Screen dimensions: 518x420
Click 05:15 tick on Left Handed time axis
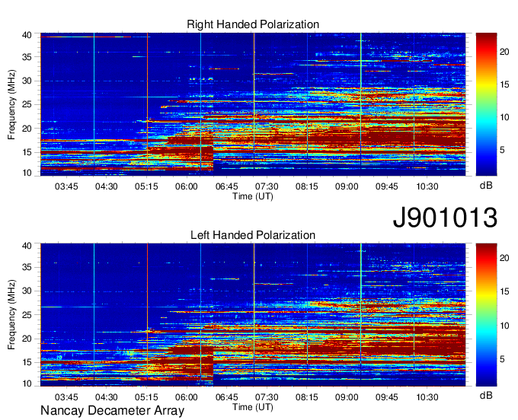point(146,397)
